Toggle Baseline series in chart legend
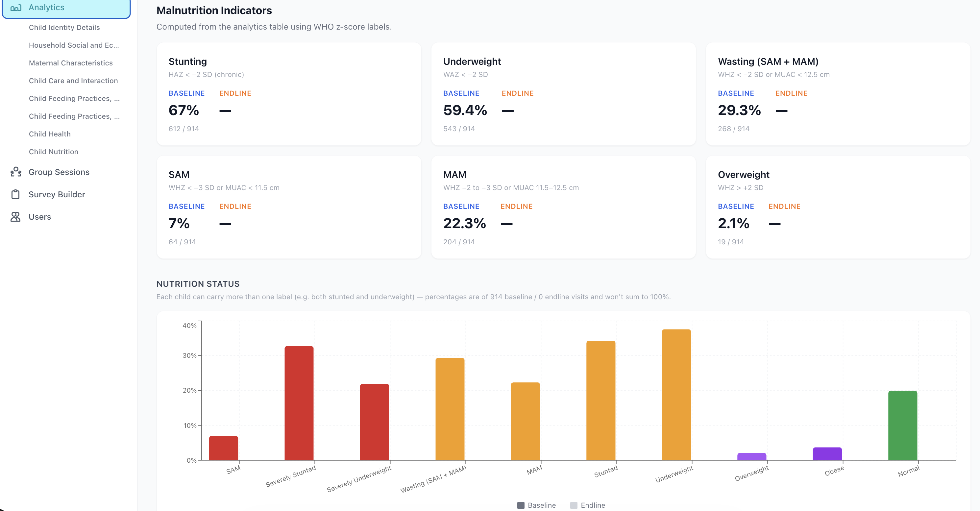Viewport: 980px width, 511px height. pyautogui.click(x=536, y=505)
